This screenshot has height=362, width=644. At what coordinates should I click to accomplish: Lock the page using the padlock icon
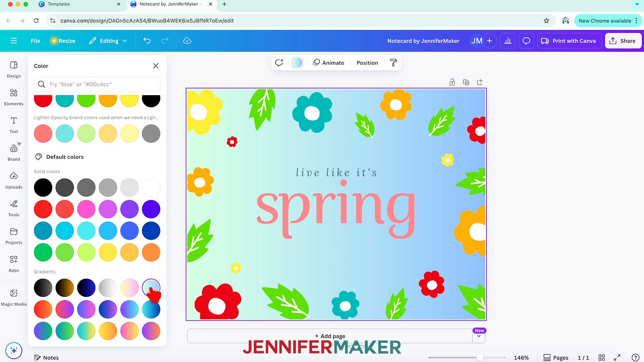coord(452,82)
